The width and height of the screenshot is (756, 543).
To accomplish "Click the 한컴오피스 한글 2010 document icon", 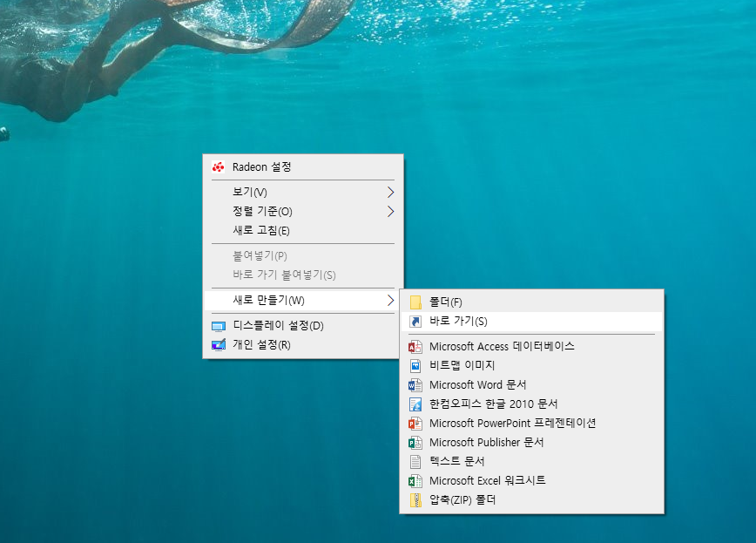I will tap(415, 404).
